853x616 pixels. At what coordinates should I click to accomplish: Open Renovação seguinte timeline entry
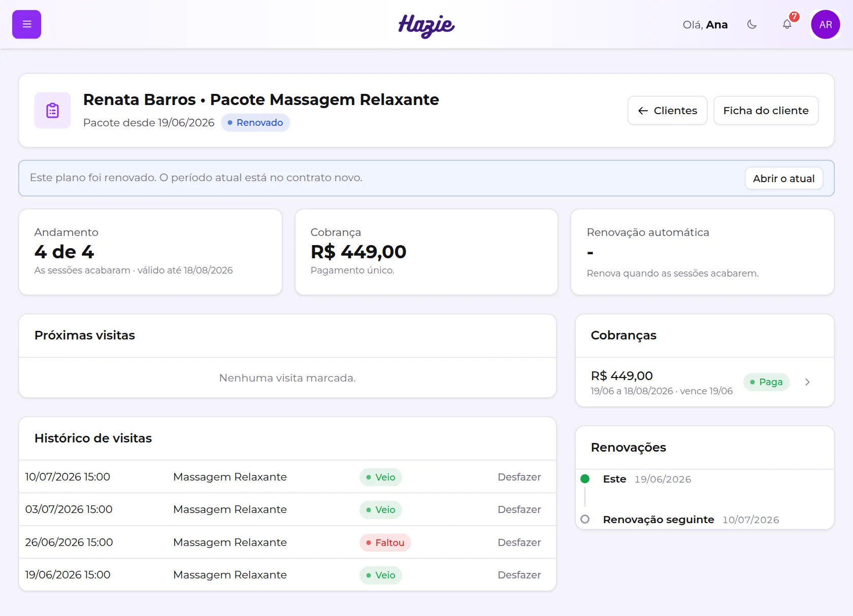coord(659,520)
